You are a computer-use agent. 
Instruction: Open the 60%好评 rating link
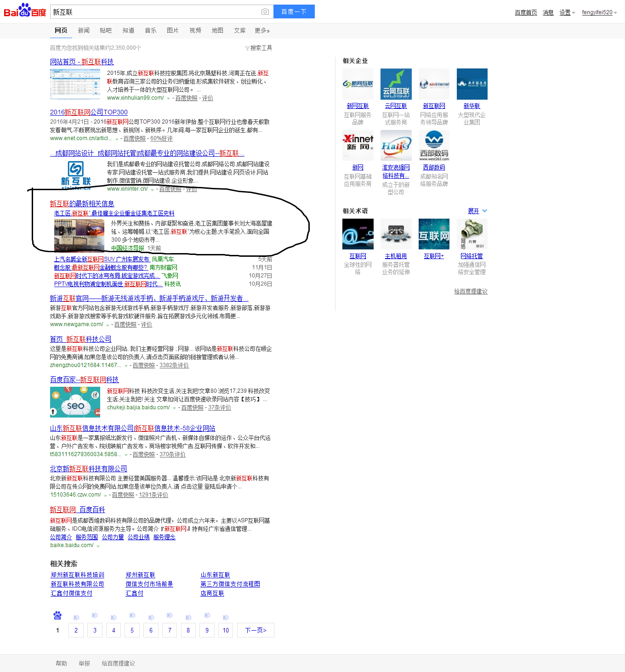point(161,139)
